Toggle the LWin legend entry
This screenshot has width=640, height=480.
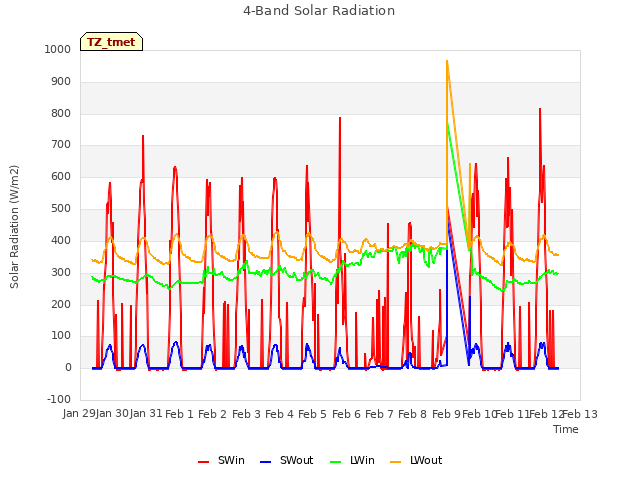(352, 460)
